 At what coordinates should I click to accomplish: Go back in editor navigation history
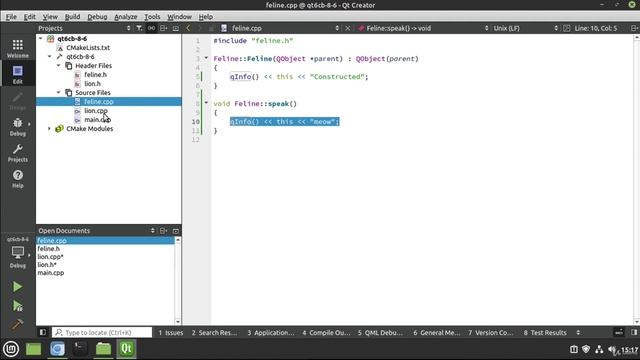188,28
